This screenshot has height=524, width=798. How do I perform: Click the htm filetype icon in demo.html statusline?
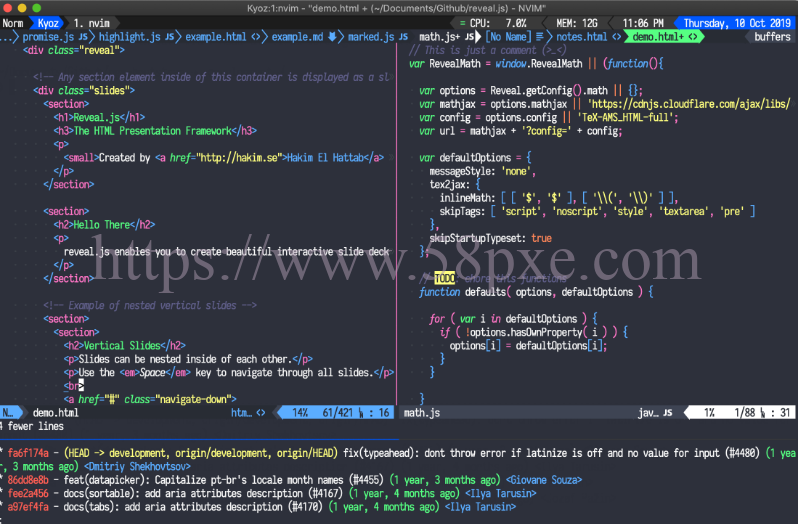point(261,413)
